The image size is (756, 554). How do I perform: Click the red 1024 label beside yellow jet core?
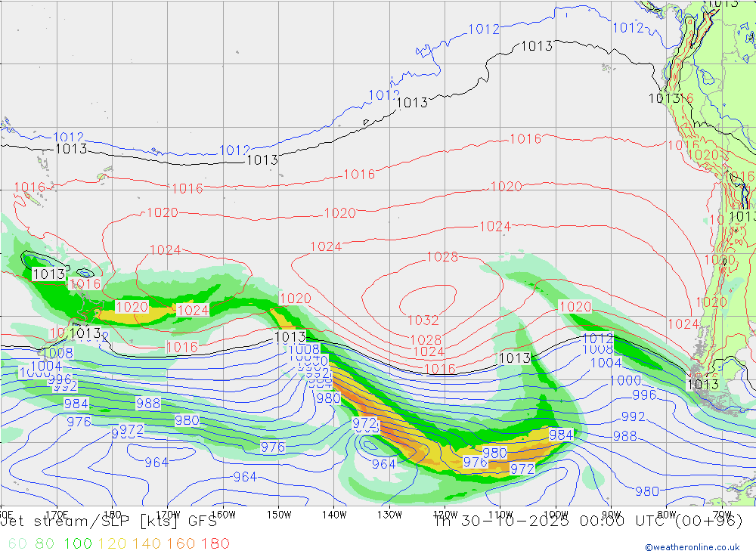[x=193, y=310]
